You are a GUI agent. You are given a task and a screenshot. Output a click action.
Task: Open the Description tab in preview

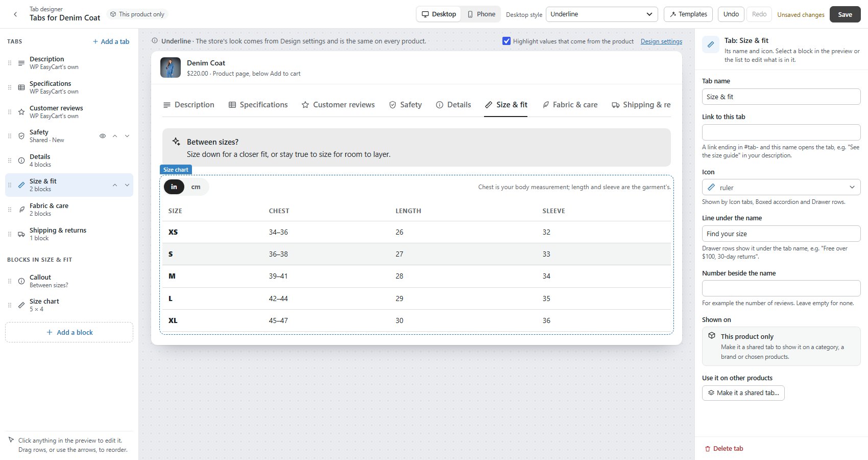coord(188,105)
